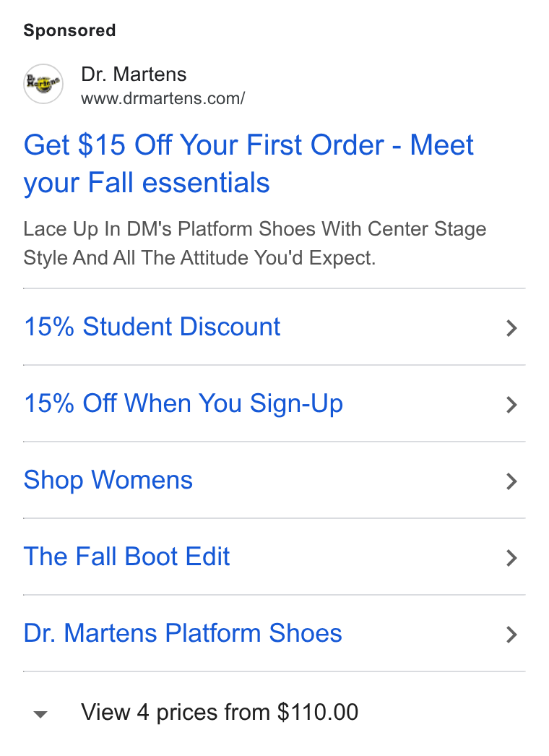Screen dimensions: 549x756
Task: Click the 'your Fall essentials' headline line
Action: [x=147, y=183]
